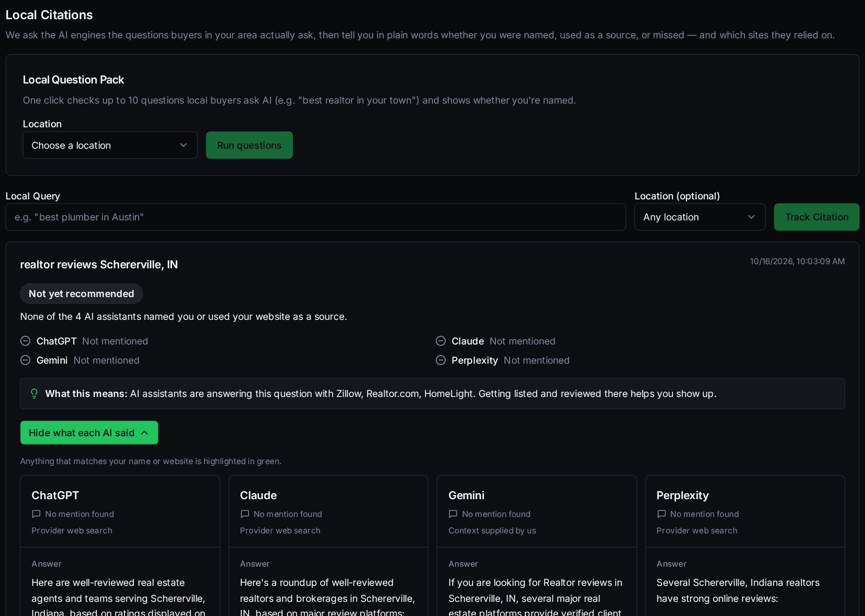Click the lightbulb icon beside What this means
Screen dimensions: 865x616
pyautogui.click(x=34, y=393)
